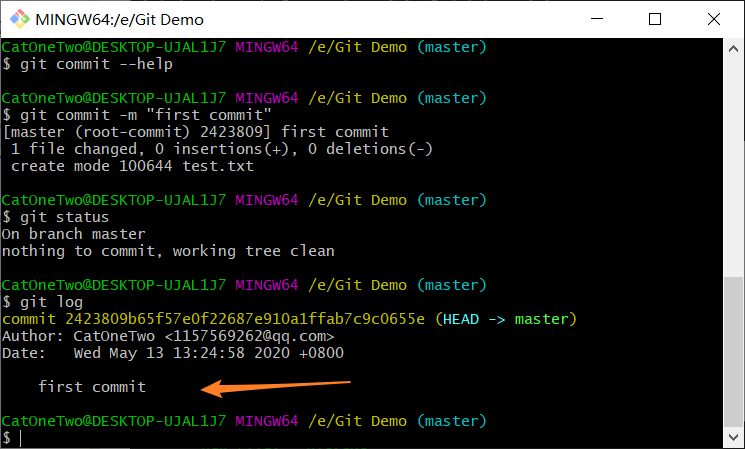Maximize the Git Bash window
This screenshot has width=745, height=449.
[655, 19]
